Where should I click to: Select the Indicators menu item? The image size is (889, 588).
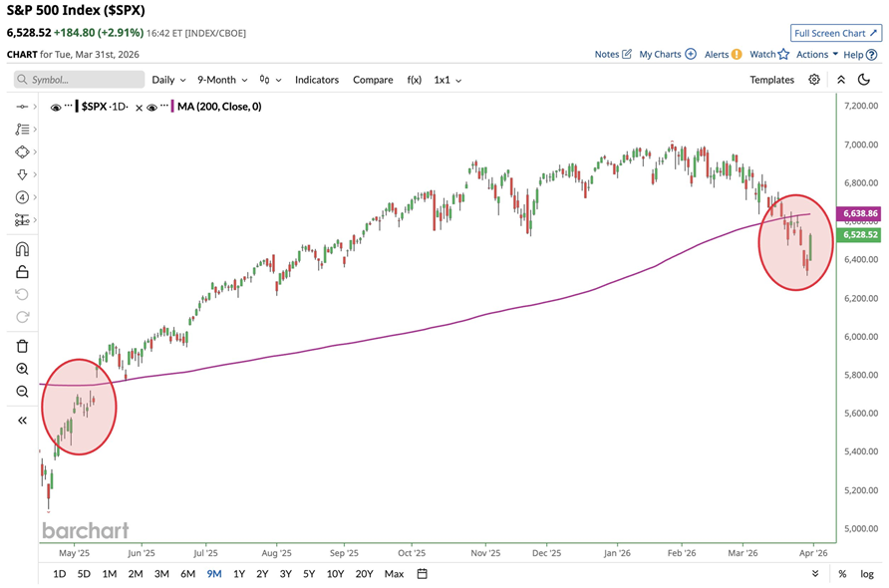point(316,80)
